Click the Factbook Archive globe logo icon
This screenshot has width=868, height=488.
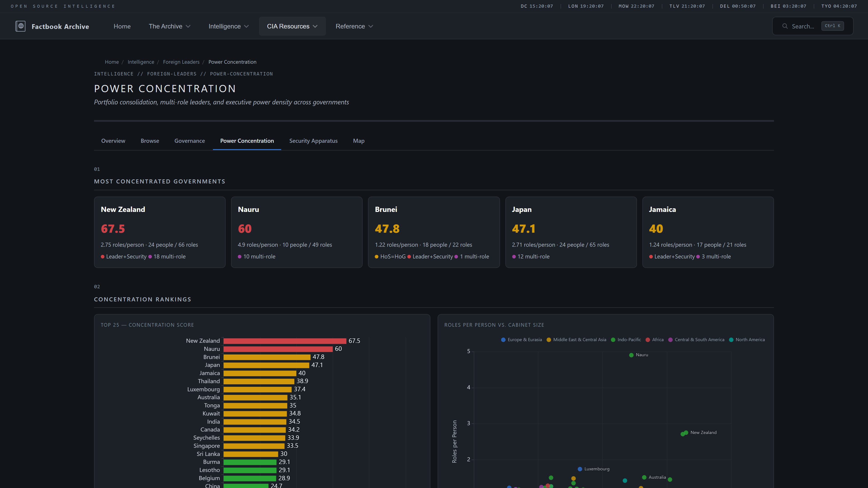click(x=21, y=26)
